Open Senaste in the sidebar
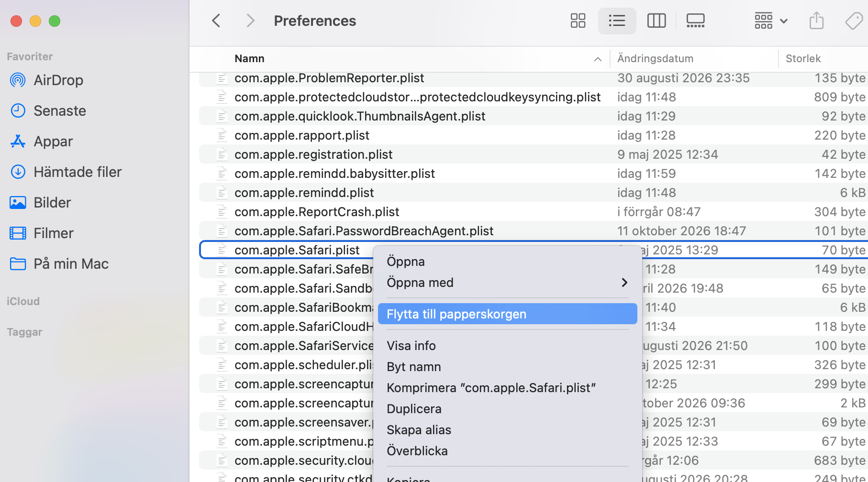Screen dimensions: 868x482 coord(48,111)
